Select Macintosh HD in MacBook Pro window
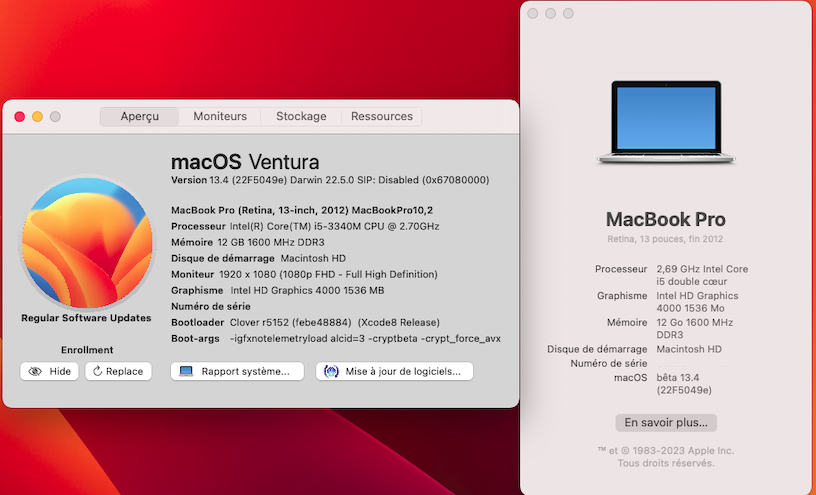Screen dimensions: 816x495 [689, 349]
